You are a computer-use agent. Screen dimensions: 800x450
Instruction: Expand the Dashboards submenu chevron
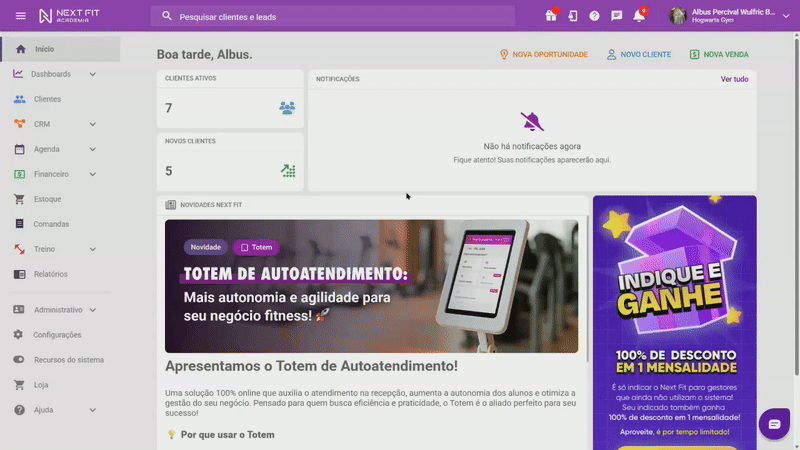[92, 74]
